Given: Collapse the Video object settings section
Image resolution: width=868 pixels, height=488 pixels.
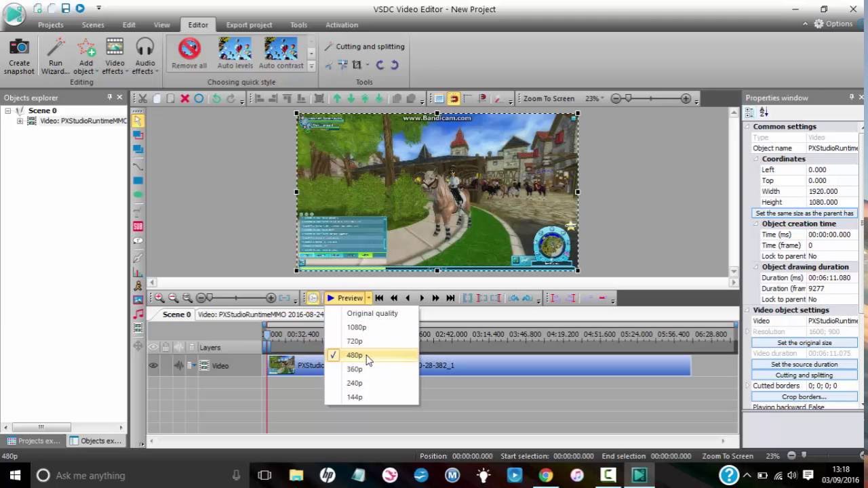Looking at the screenshot, I should click(748, 310).
